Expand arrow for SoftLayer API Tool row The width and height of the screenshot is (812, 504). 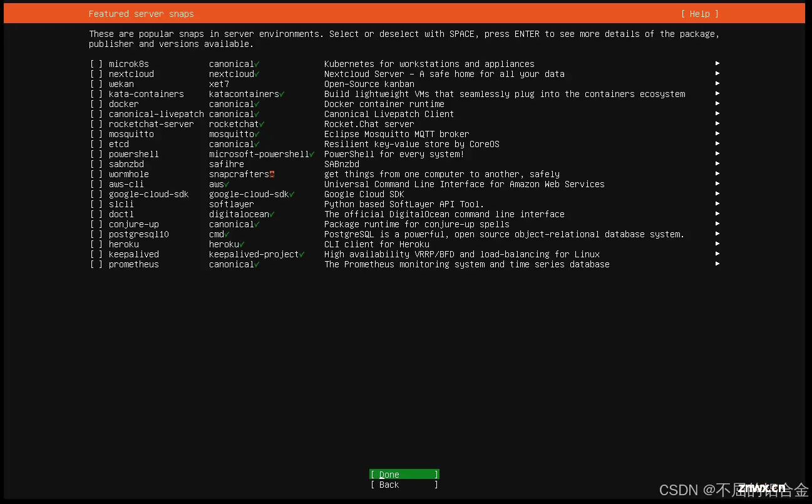click(x=717, y=203)
